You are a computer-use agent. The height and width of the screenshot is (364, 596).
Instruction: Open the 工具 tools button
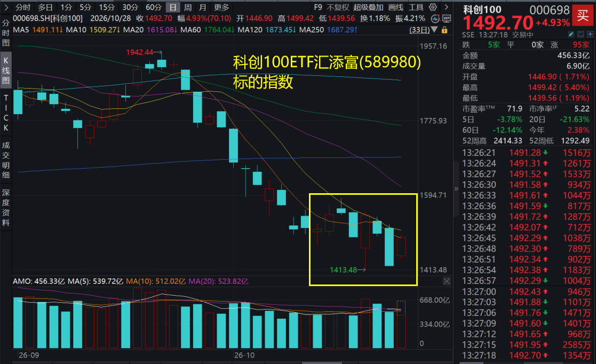[416, 7]
